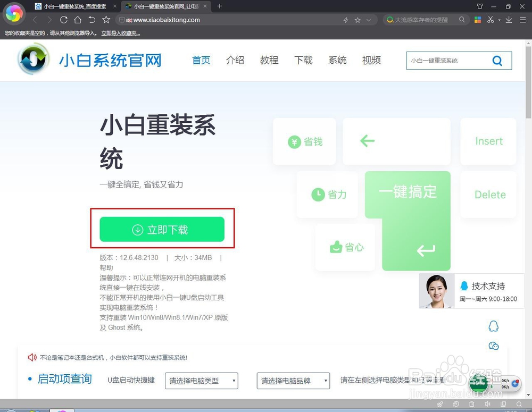Click the 小白系统官网 logo
Image resolution: width=532 pixels, height=412 pixels.
[90, 60]
